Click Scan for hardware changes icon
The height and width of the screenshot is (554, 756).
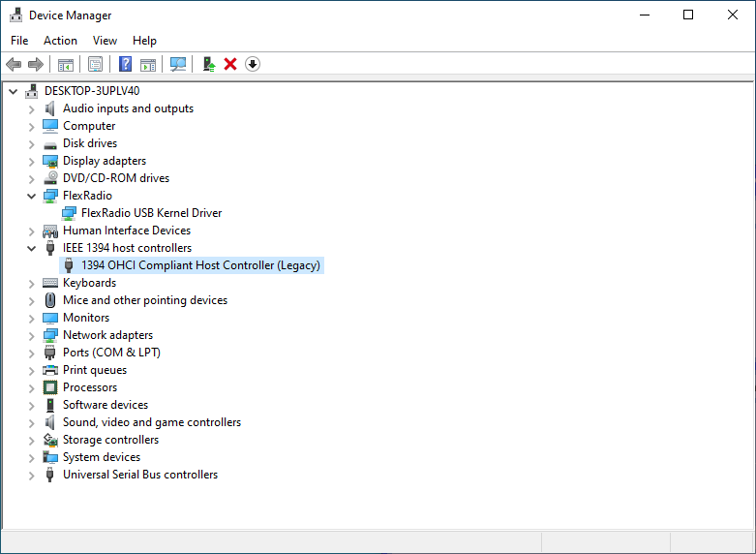[x=178, y=64]
